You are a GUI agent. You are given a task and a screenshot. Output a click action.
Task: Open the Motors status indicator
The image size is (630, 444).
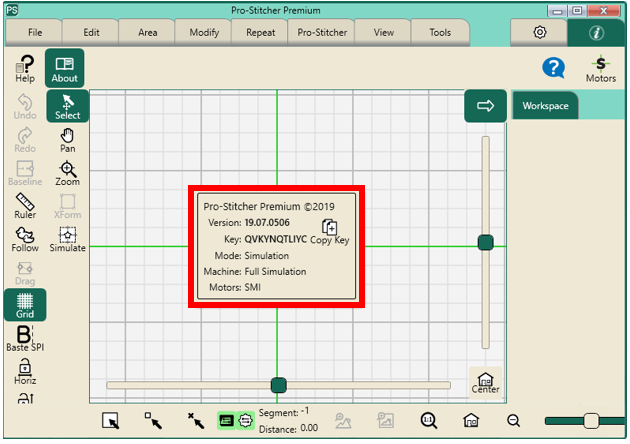600,69
